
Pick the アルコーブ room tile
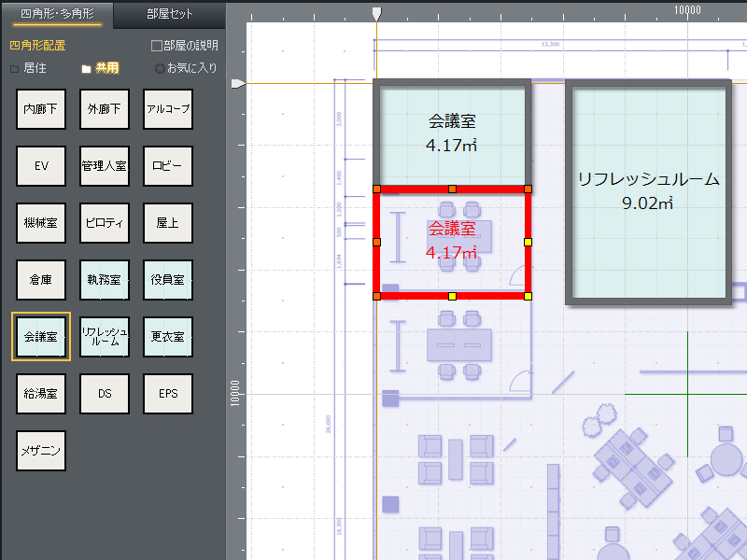168,109
